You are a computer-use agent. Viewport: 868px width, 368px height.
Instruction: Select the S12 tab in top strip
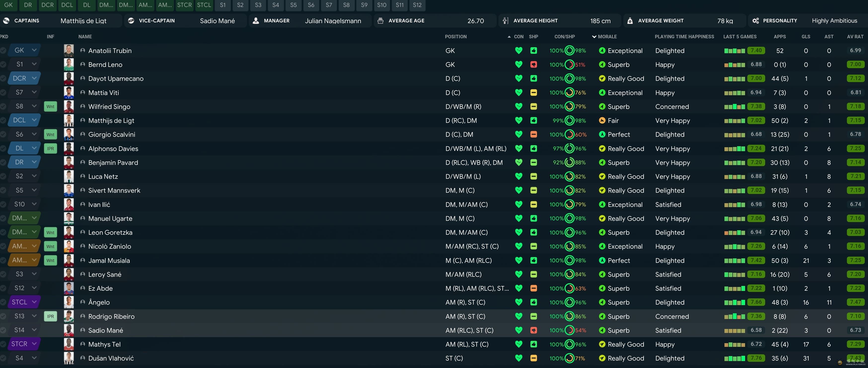coord(417,5)
